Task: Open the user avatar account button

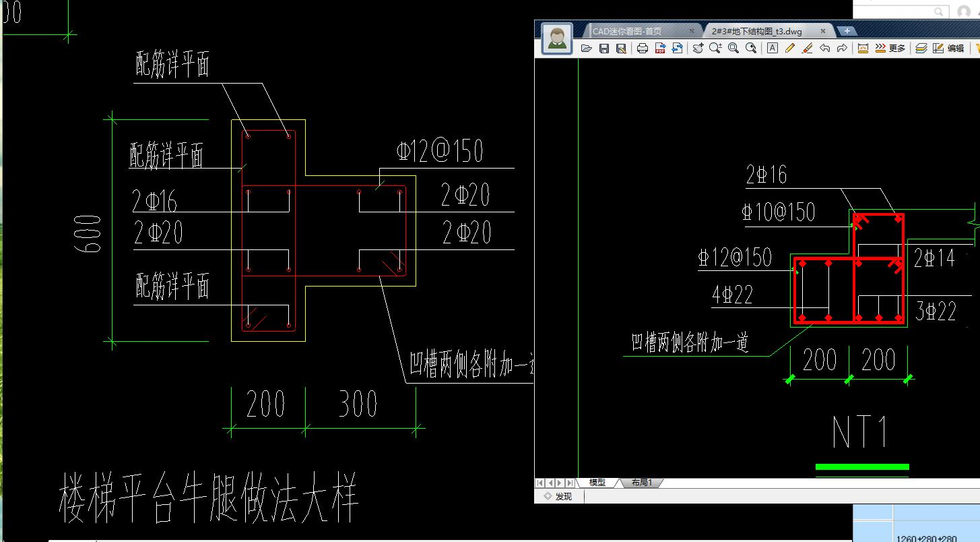Action: [x=557, y=38]
